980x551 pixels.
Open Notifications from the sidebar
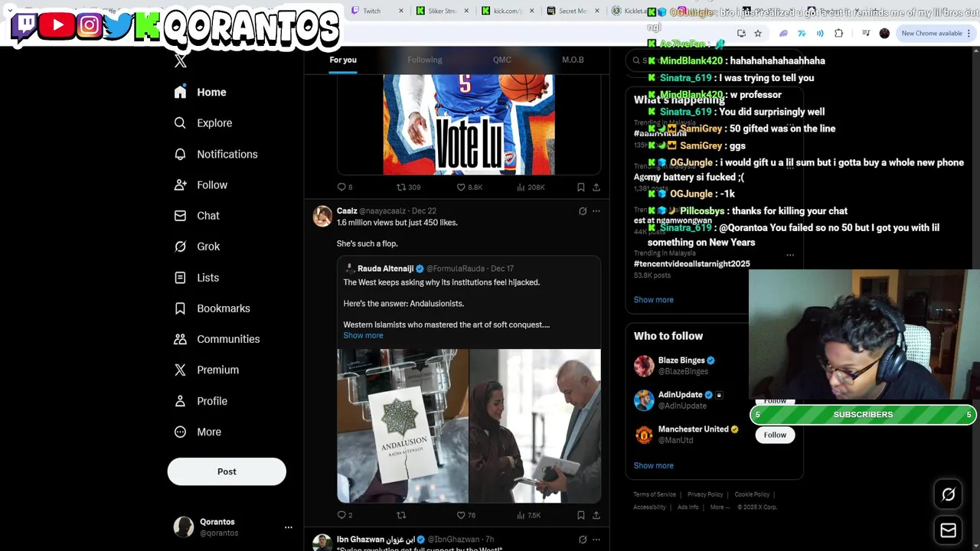point(216,154)
